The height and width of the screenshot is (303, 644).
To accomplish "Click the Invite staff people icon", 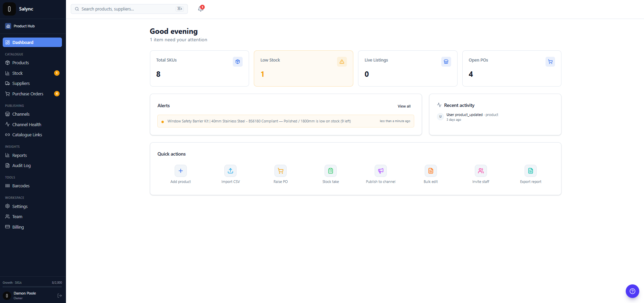I will pos(481,171).
